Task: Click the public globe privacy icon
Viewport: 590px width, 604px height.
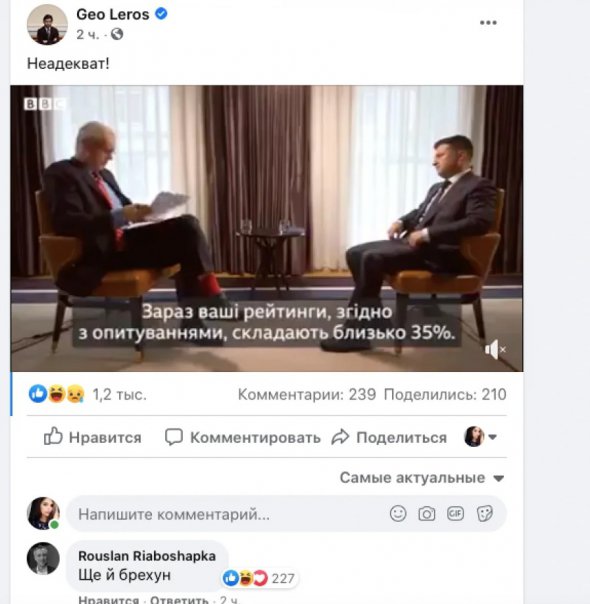Action: tap(117, 34)
